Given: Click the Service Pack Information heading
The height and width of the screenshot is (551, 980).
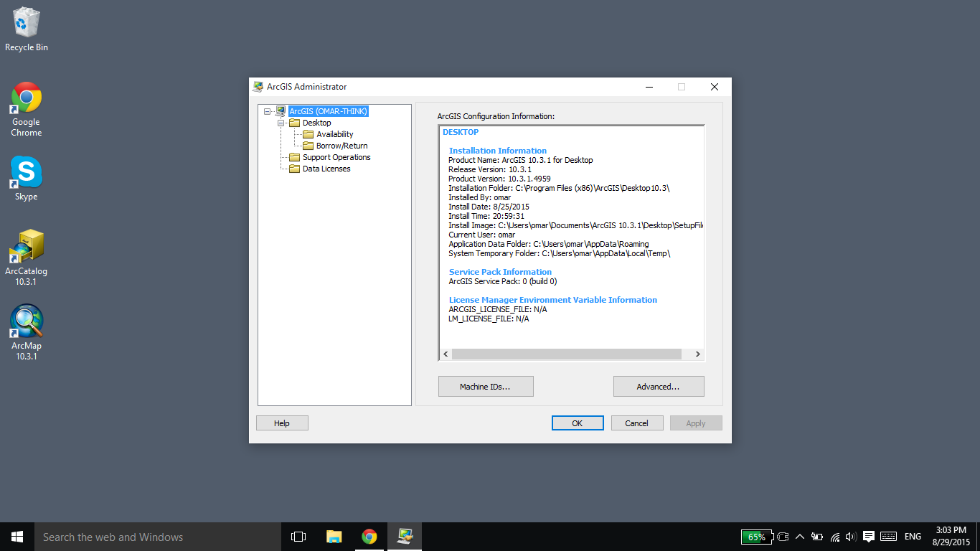Looking at the screenshot, I should tap(500, 272).
